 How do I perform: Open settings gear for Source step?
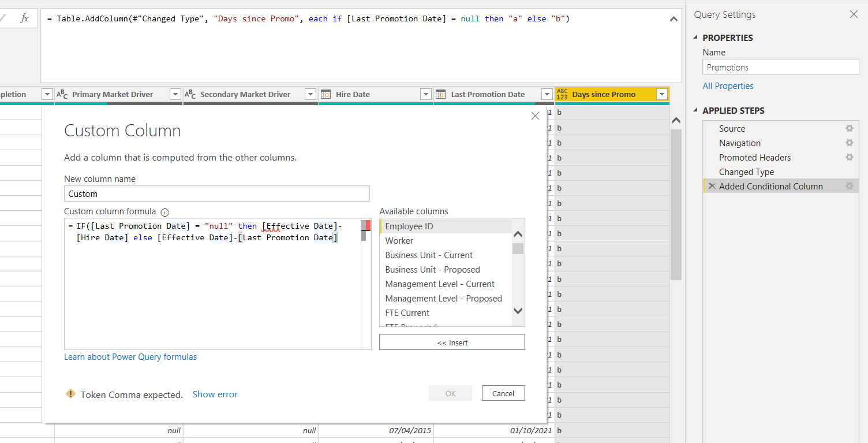click(x=850, y=128)
